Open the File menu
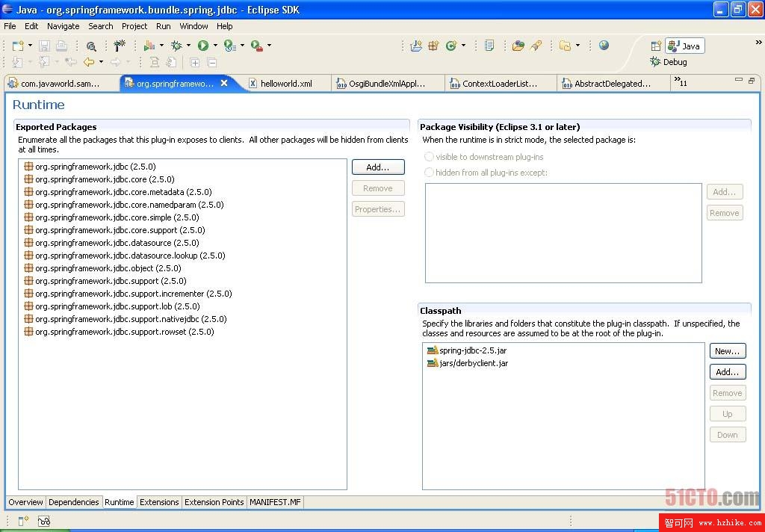This screenshot has width=765, height=532. tap(10, 26)
